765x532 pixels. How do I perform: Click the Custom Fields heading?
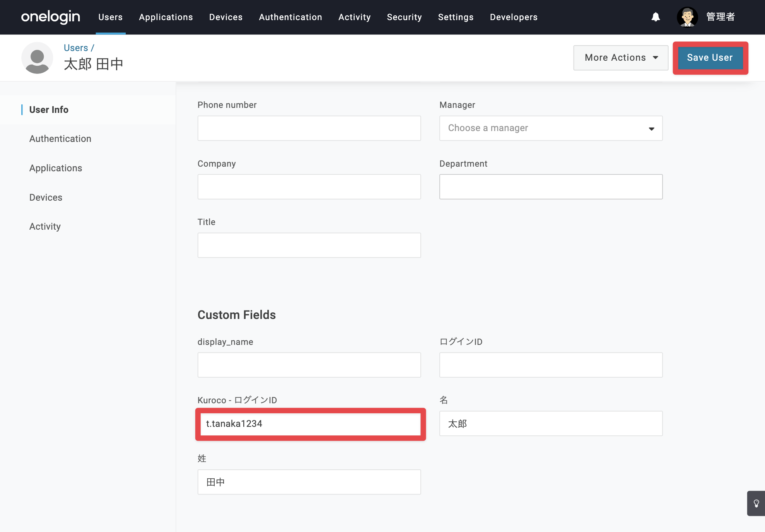tap(237, 315)
